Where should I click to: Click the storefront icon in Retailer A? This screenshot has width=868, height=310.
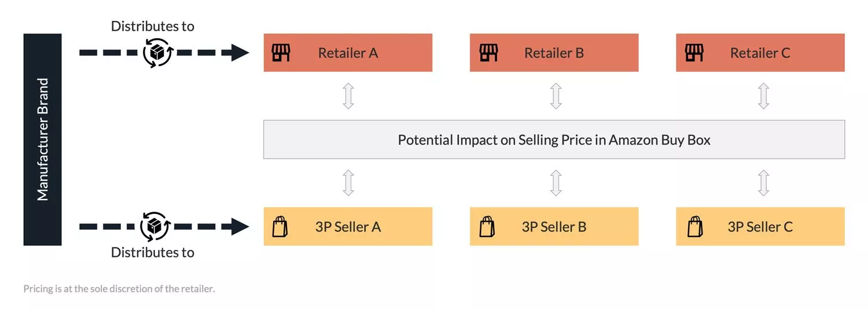click(281, 53)
